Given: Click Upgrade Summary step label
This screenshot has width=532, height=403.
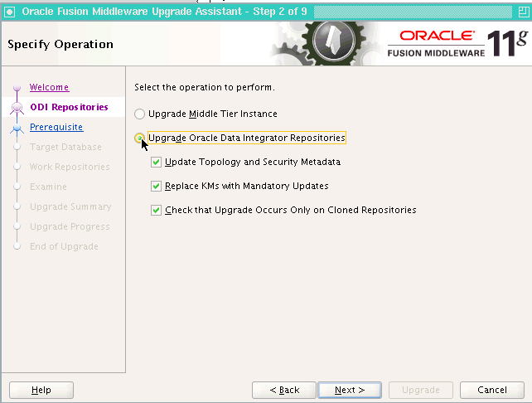Looking at the screenshot, I should point(70,206).
